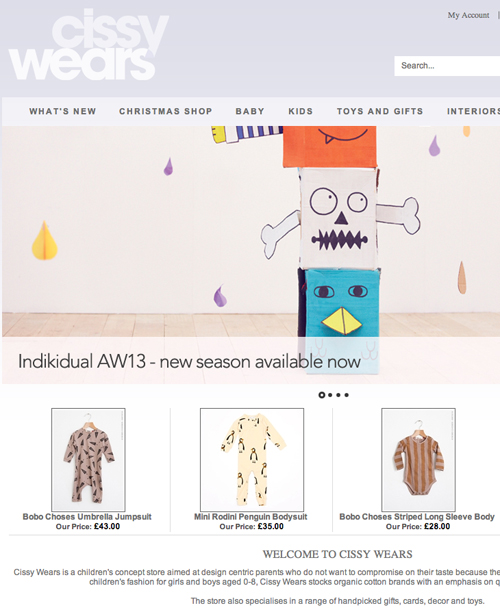Click the Mini Rodini Penguin Bodysuit title
This screenshot has height=610, width=500.
coord(251,517)
